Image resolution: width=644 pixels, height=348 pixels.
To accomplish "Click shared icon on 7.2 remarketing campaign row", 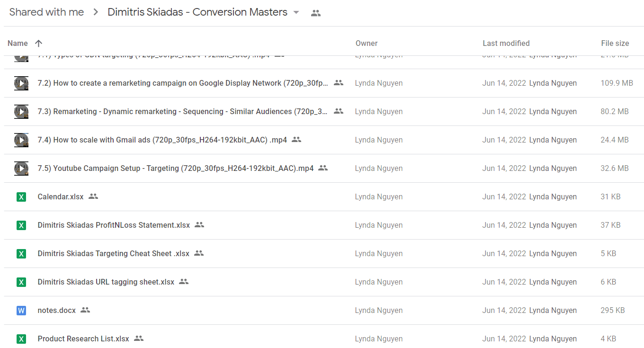I will pos(339,83).
